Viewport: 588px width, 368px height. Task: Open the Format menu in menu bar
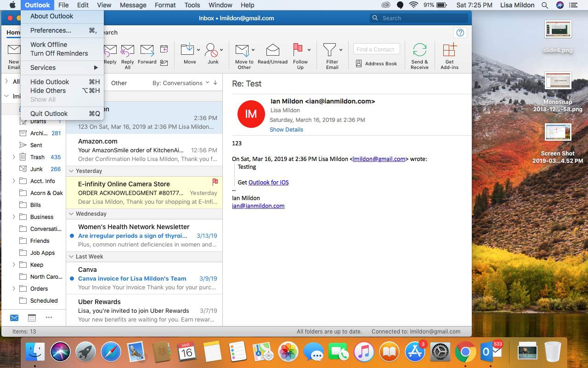tap(165, 5)
